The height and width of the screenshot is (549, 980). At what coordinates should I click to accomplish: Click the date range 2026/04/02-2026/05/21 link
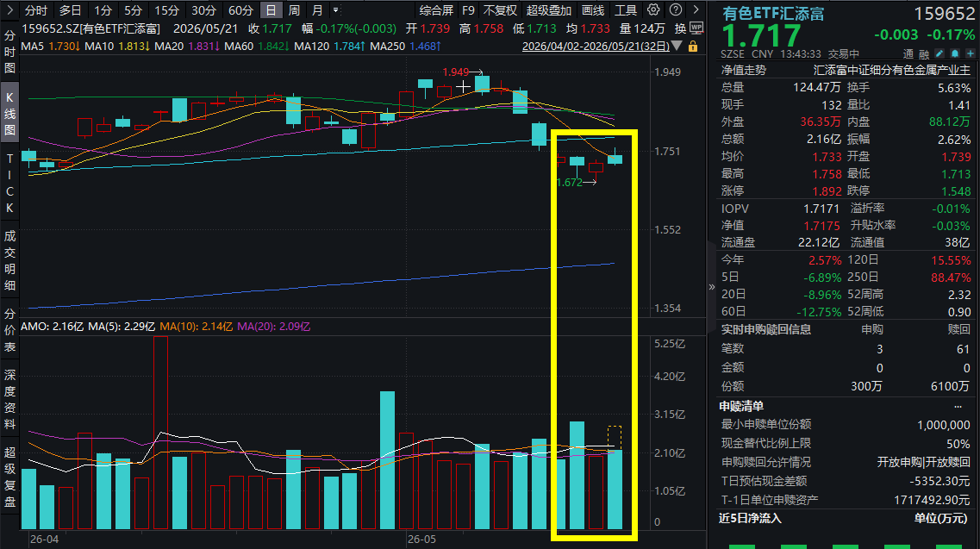coord(596,47)
